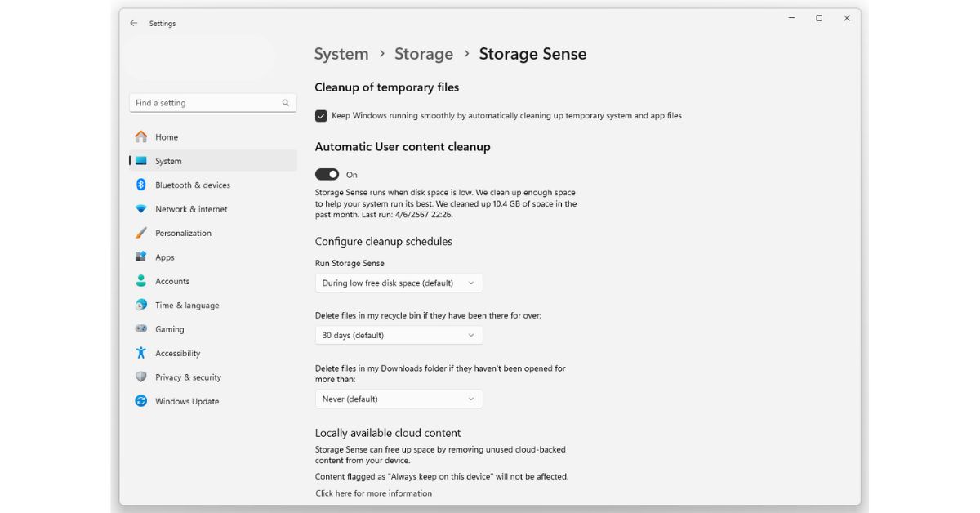This screenshot has height=513, width=980.
Task: Click the Network wifi icon
Action: pos(141,209)
